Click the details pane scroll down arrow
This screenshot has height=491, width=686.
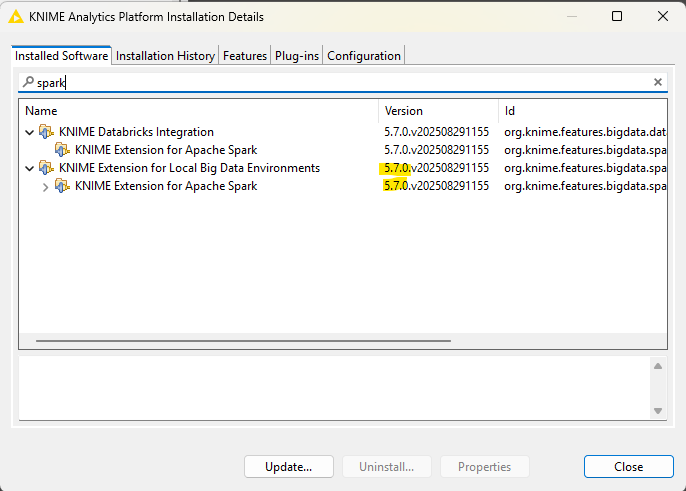(657, 410)
